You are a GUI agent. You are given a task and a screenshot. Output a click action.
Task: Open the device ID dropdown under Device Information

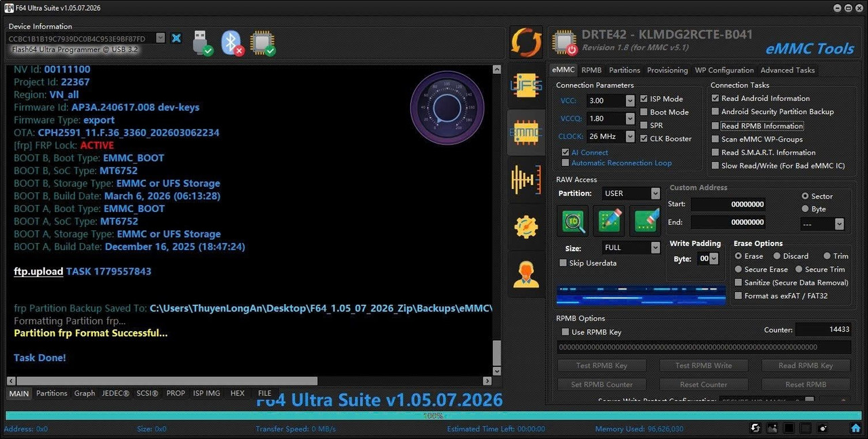pos(160,38)
